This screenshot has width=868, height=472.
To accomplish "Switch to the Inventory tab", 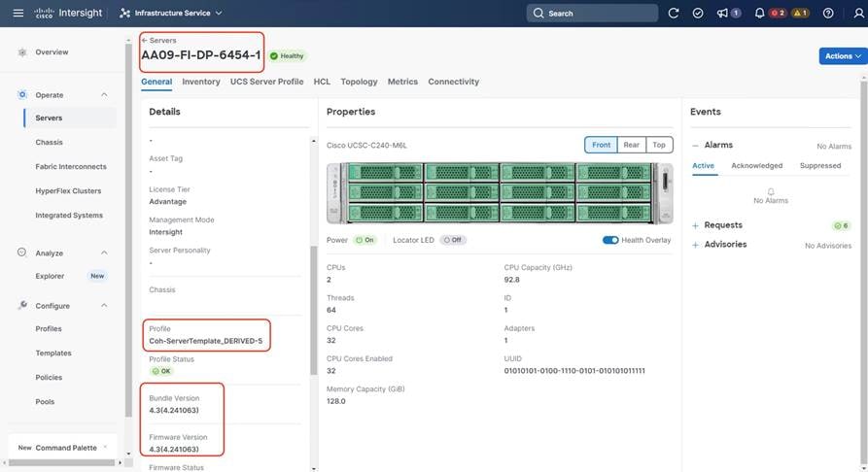I will pos(201,82).
